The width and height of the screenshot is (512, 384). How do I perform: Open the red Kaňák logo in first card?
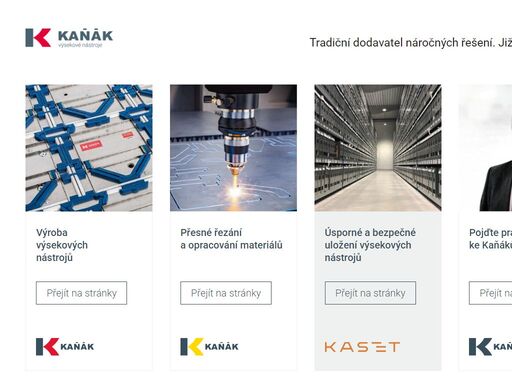[x=65, y=347]
